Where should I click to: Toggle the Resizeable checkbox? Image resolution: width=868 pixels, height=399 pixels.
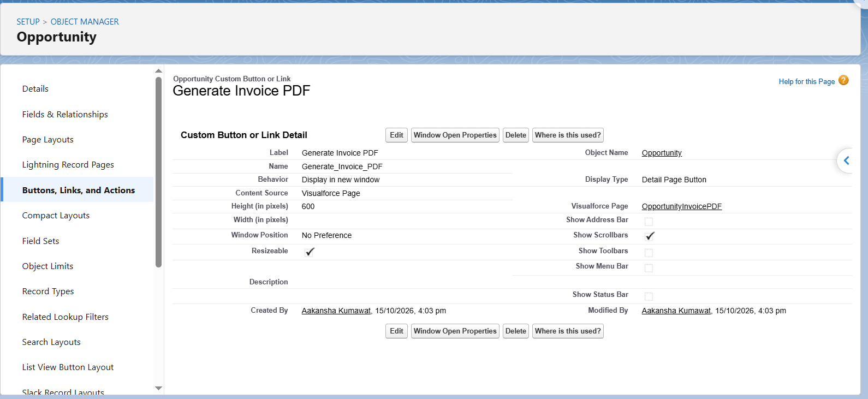310,252
